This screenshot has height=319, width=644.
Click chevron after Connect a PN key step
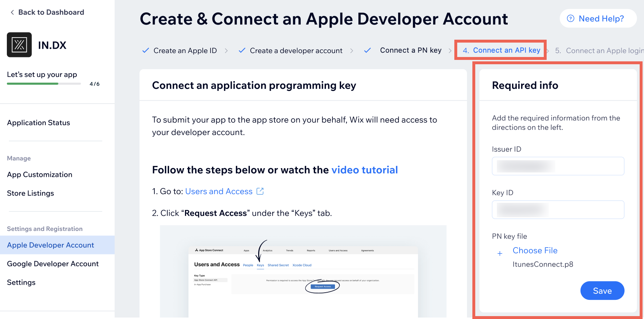(450, 51)
